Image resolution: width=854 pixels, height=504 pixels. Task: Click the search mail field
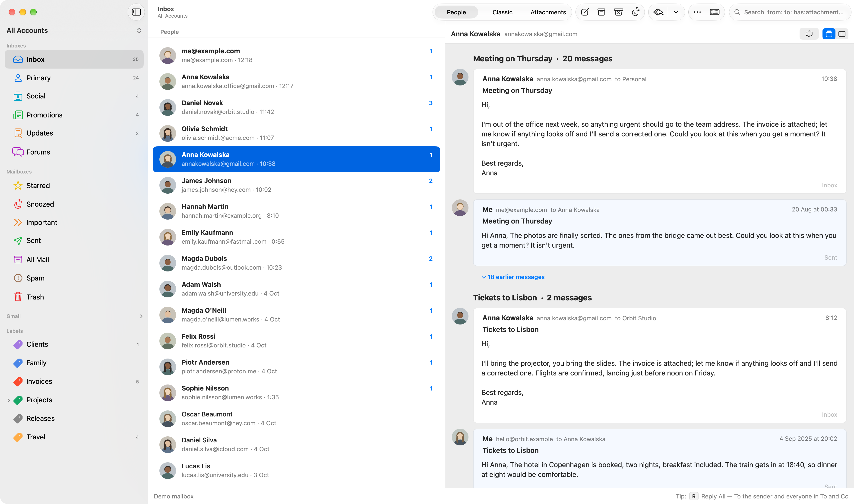coord(790,12)
